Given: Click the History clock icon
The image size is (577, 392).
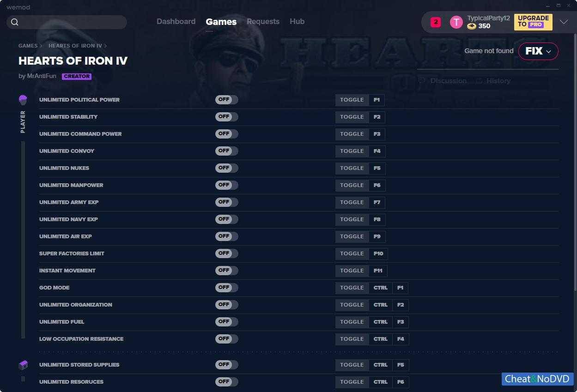Looking at the screenshot, I should (479, 81).
